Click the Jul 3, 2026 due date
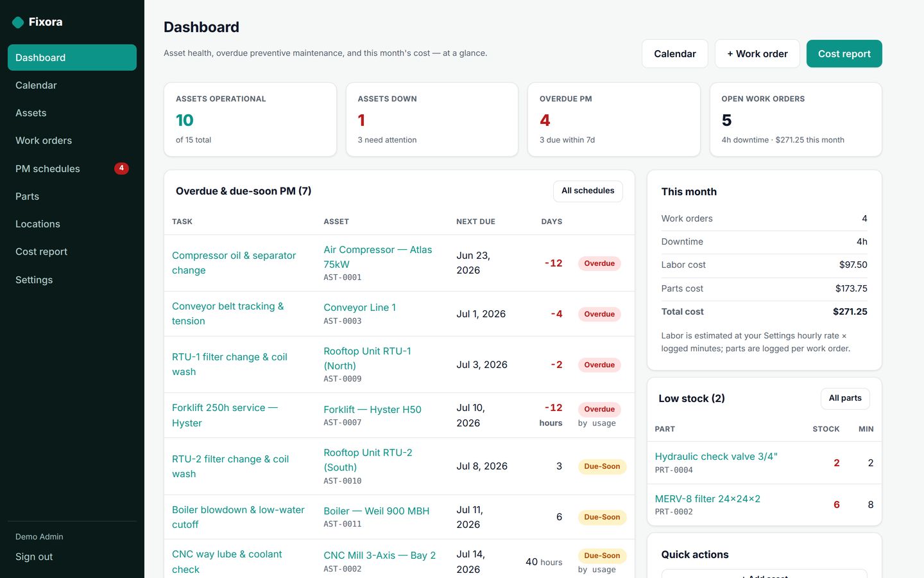Image resolution: width=924 pixels, height=578 pixels. (x=482, y=365)
